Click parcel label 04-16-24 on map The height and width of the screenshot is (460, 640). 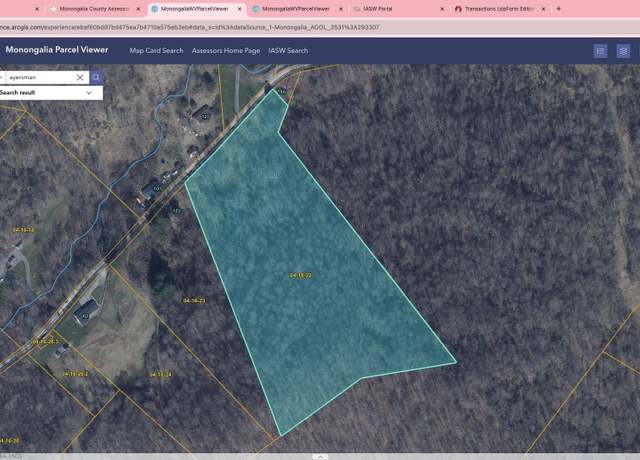click(160, 374)
